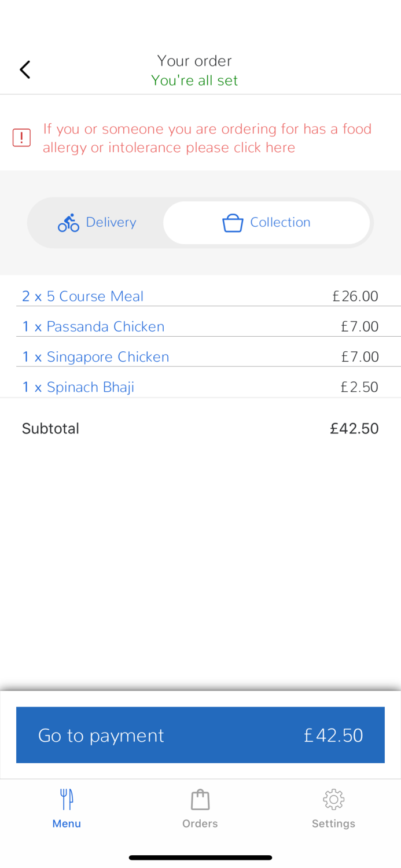Select the bicycle Delivery icon
This screenshot has height=868, width=401.
68,222
